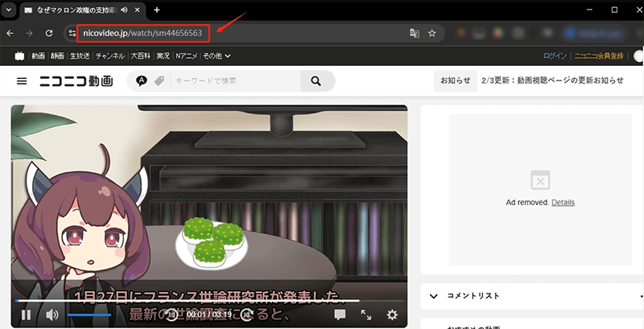Select keyword search mode icon

pyautogui.click(x=142, y=81)
